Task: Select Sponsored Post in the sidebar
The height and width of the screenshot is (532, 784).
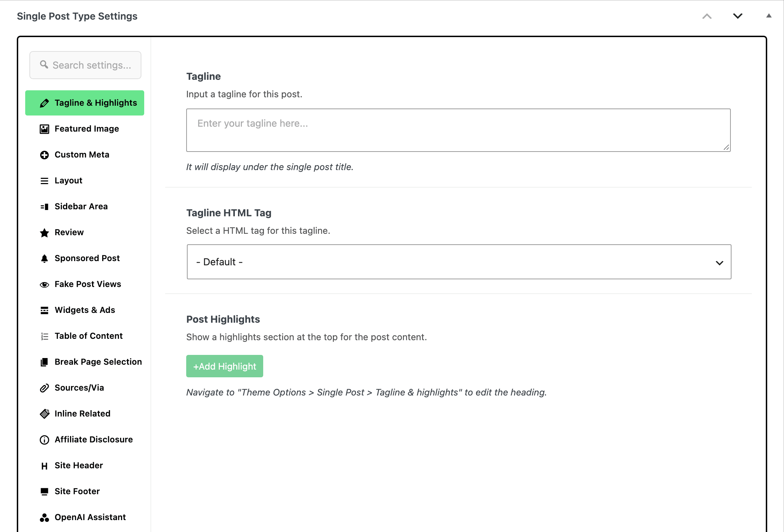Action: pyautogui.click(x=85, y=258)
